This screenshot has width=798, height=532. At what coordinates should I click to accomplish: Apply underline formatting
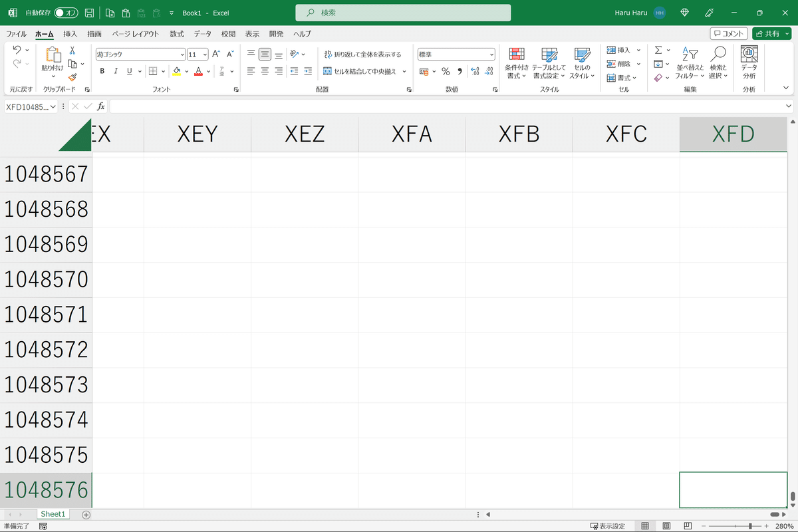(x=129, y=71)
